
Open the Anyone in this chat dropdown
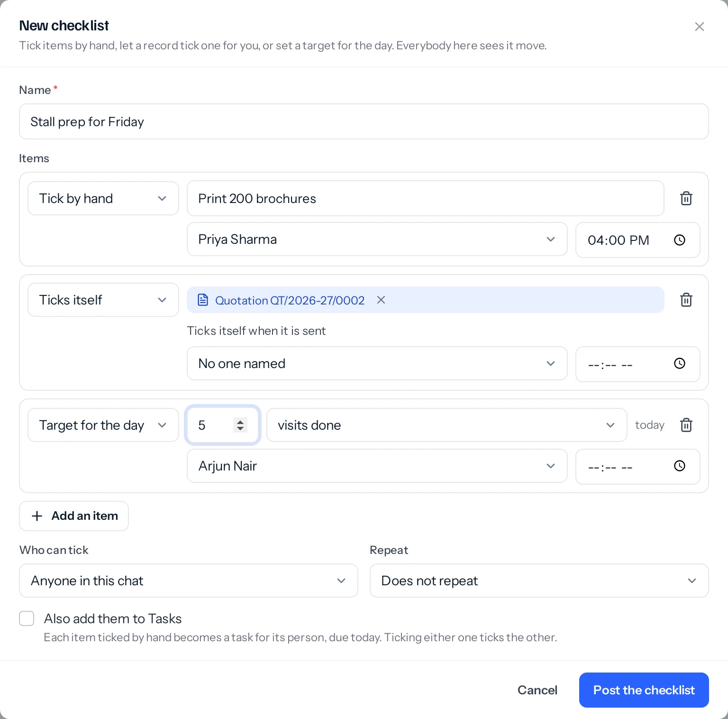(189, 581)
